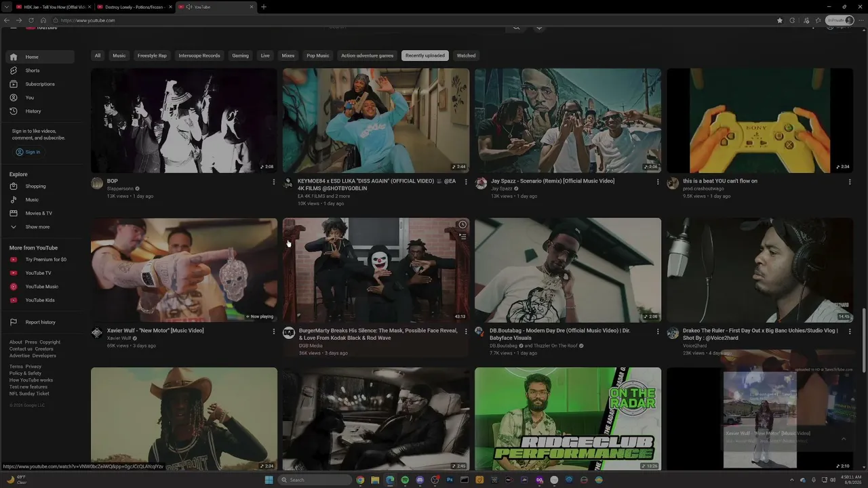The height and width of the screenshot is (488, 868).
Task: Open the How YouTube works footer link
Action: pyautogui.click(x=31, y=380)
